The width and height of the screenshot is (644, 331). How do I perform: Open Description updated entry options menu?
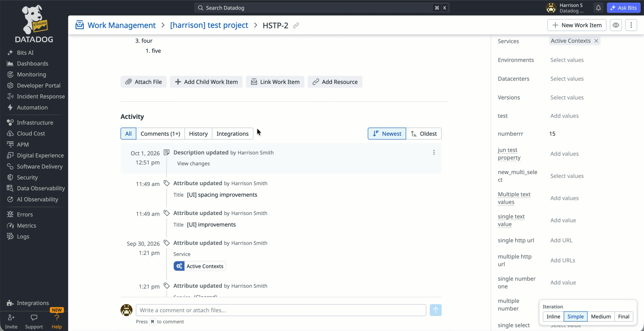(x=434, y=152)
